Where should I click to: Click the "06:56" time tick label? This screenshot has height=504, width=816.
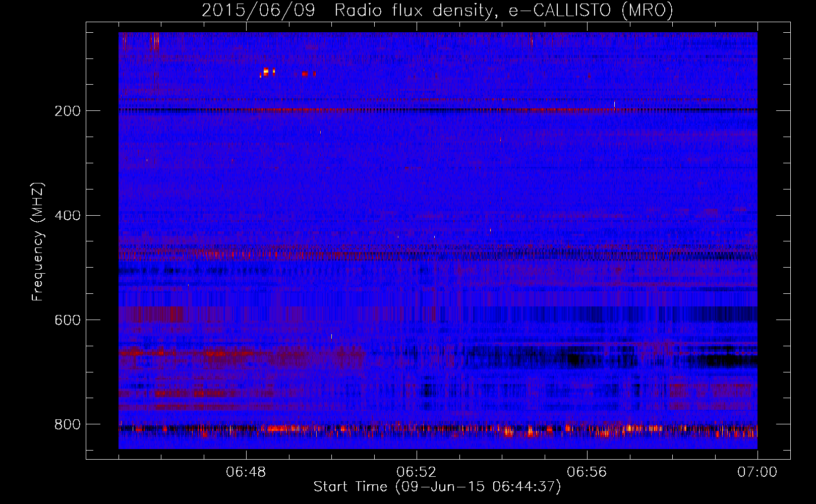point(587,472)
